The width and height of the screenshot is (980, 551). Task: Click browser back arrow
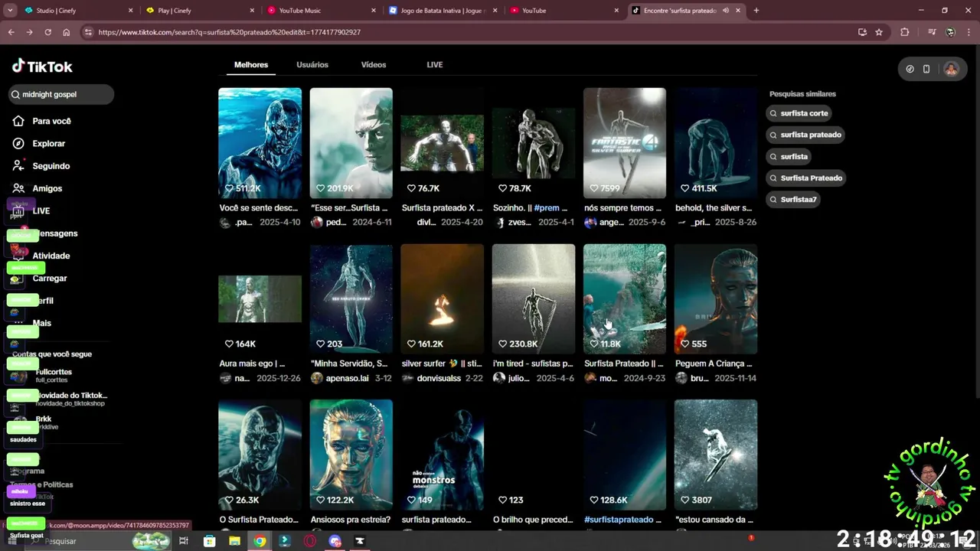point(11,32)
